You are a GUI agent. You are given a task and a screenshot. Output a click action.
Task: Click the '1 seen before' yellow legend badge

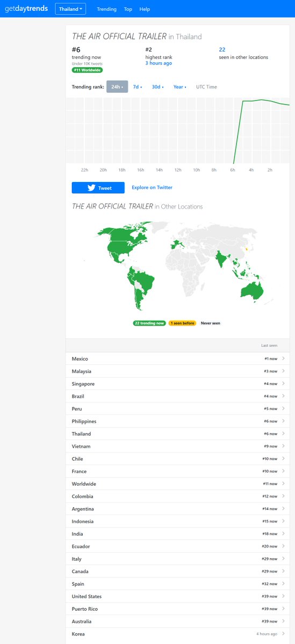[182, 323]
